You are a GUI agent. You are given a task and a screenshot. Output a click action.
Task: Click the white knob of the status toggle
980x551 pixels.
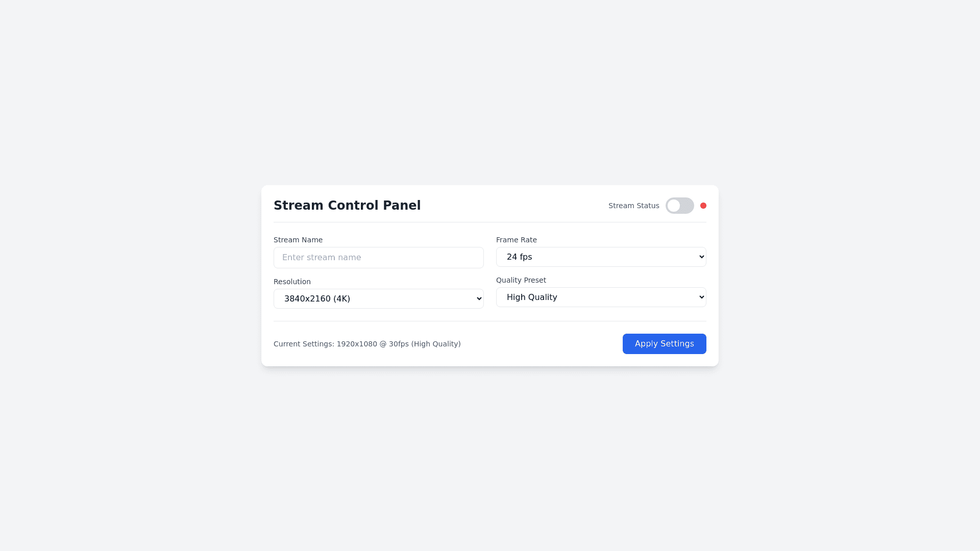point(674,206)
